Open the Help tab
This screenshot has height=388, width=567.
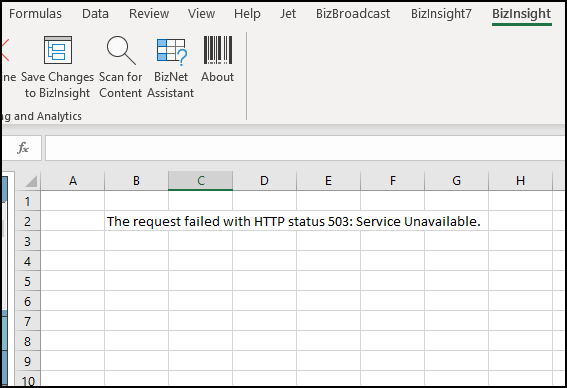pos(247,14)
